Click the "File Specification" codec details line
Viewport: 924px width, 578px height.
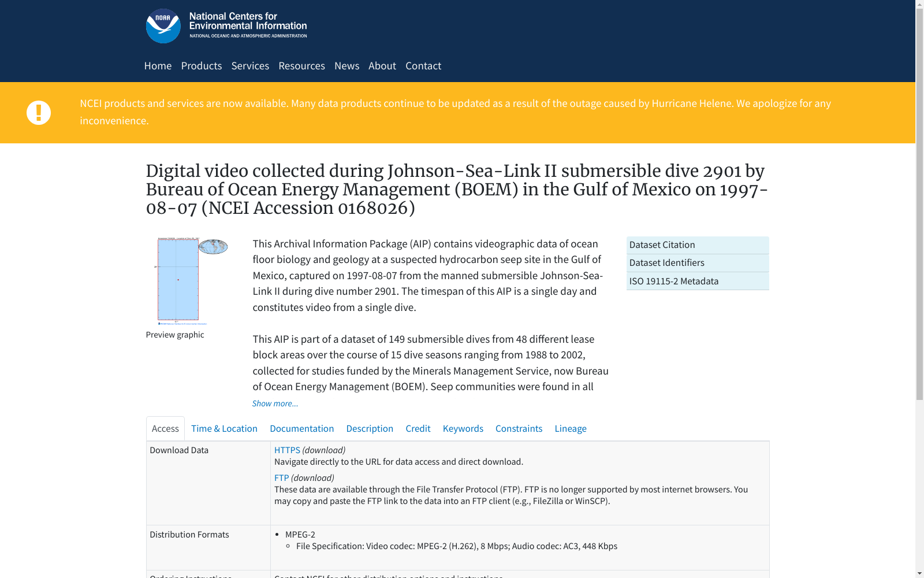tap(457, 546)
